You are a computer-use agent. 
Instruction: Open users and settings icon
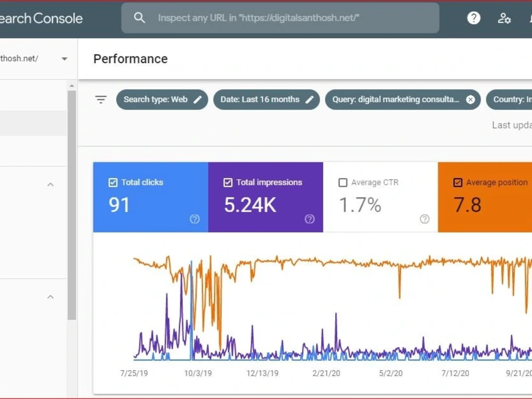504,18
